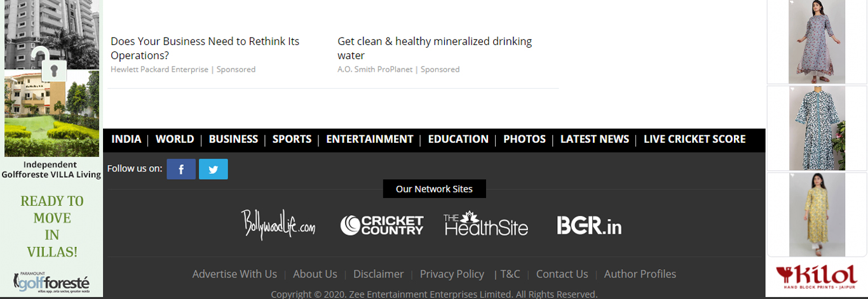Click the Facebook follow icon
This screenshot has width=868, height=299.
coord(181,169)
